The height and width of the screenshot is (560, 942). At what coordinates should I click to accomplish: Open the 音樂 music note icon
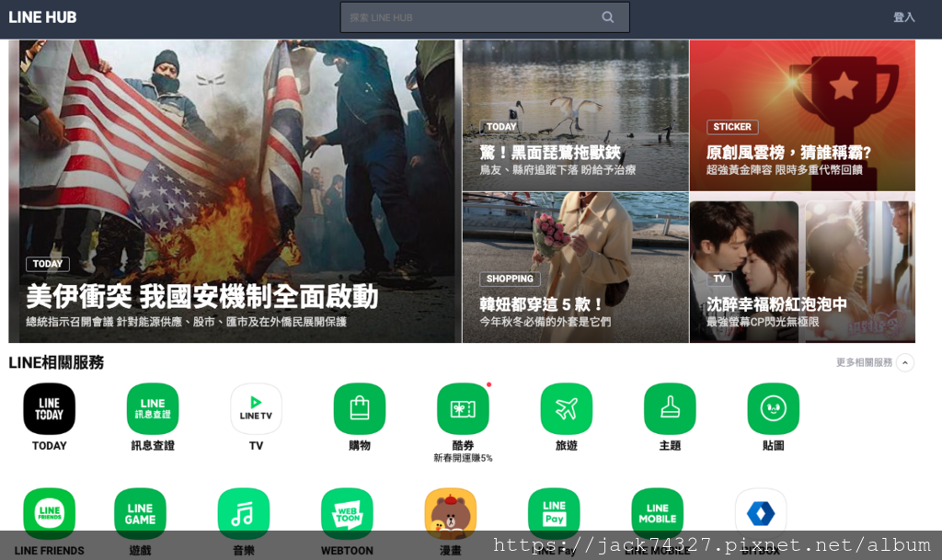point(243,514)
